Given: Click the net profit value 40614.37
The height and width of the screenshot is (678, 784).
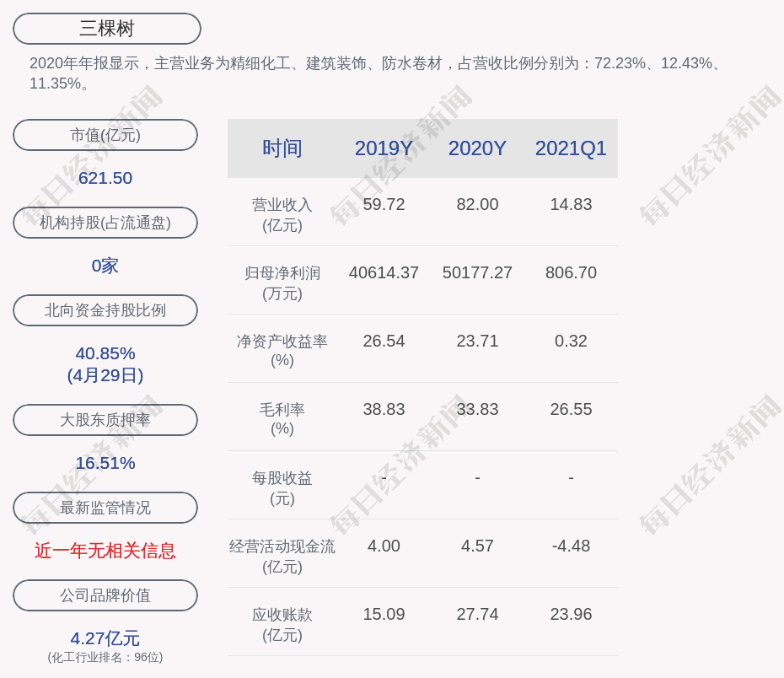Looking at the screenshot, I should pyautogui.click(x=384, y=273).
